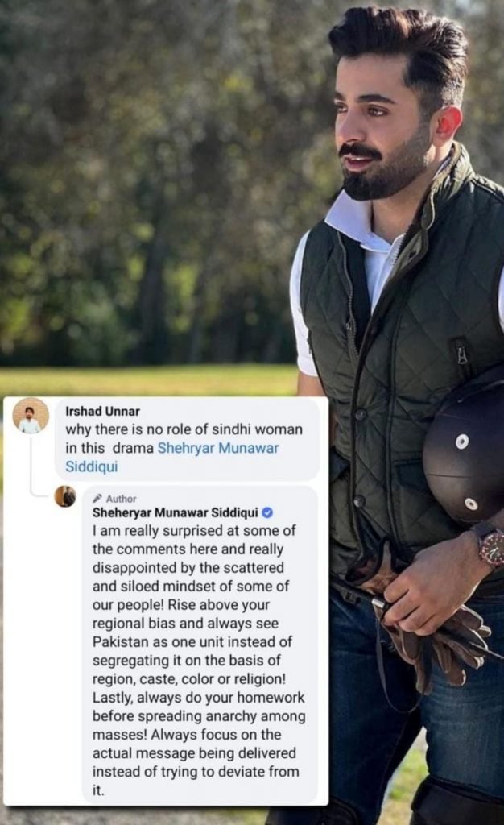This screenshot has height=825, width=504.
Task: Click the thread connector line between comments
Action: 31,467
